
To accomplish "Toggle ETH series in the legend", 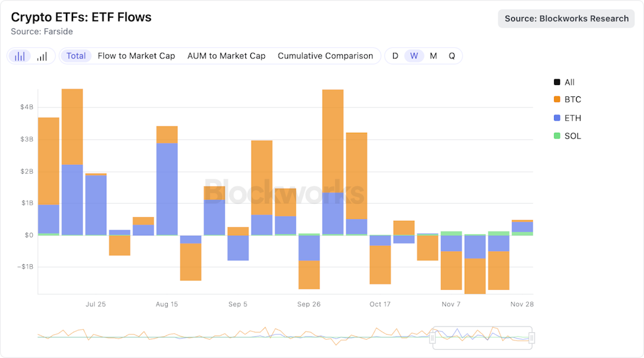I will pyautogui.click(x=572, y=118).
